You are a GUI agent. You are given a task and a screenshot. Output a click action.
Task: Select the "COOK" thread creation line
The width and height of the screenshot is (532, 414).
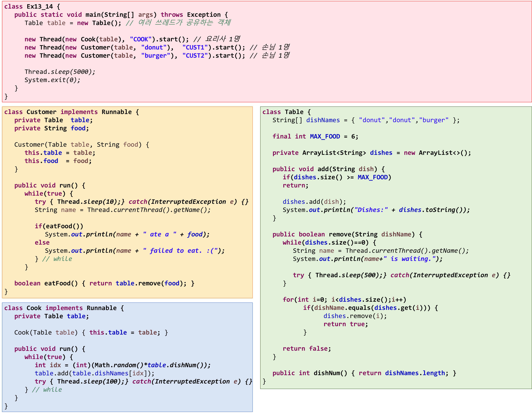132,39
